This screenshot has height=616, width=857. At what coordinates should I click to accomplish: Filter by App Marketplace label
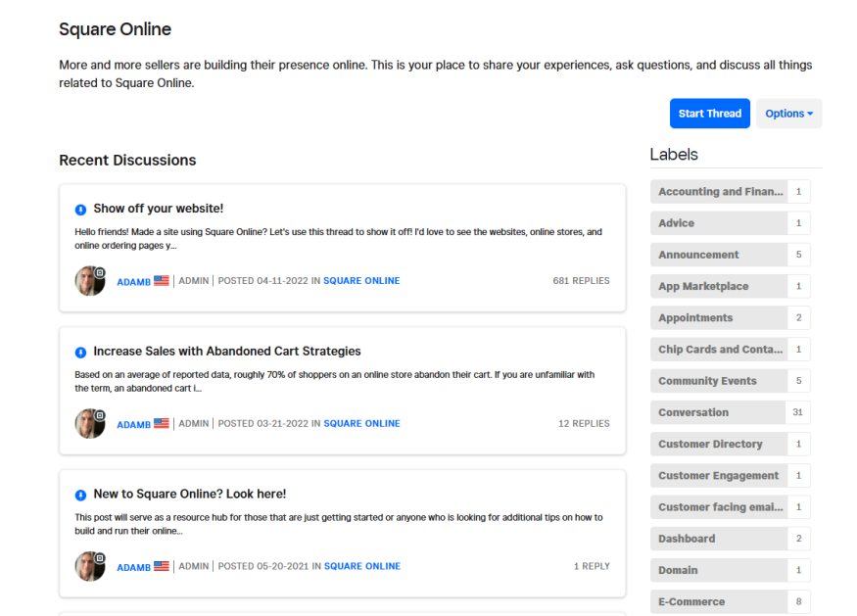[719, 286]
